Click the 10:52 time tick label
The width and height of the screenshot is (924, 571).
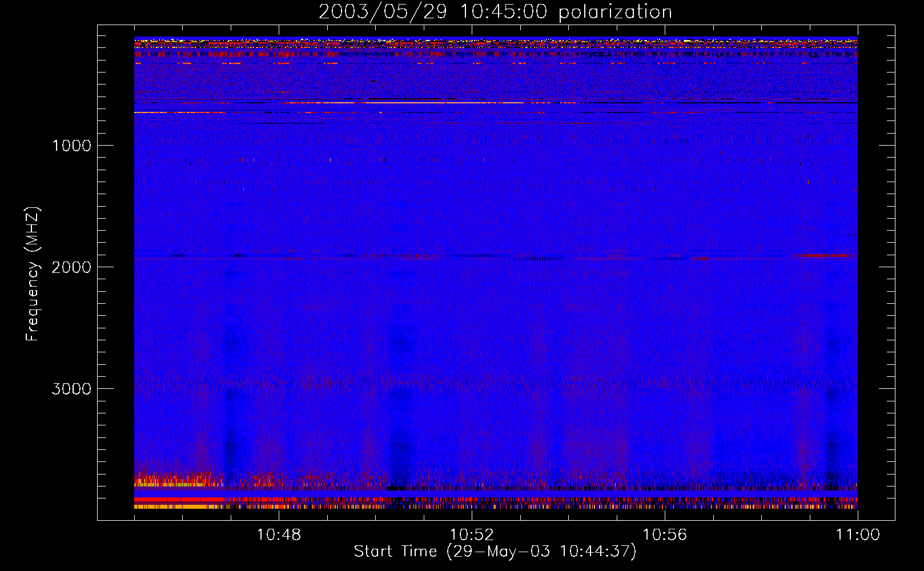472,535
